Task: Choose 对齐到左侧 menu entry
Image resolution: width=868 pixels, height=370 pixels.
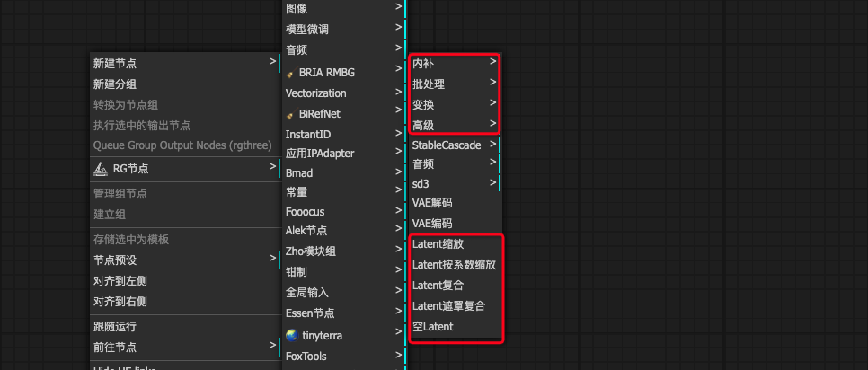Action: coord(185,281)
